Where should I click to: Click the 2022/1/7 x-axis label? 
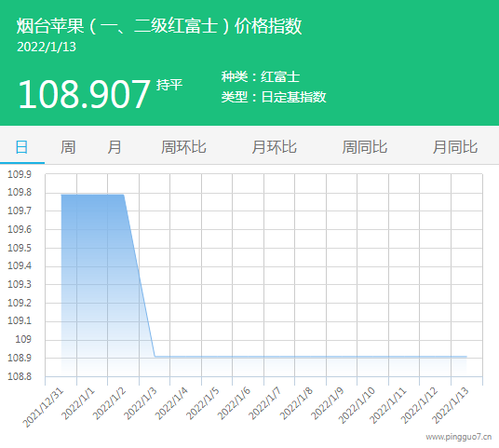(x=265, y=403)
